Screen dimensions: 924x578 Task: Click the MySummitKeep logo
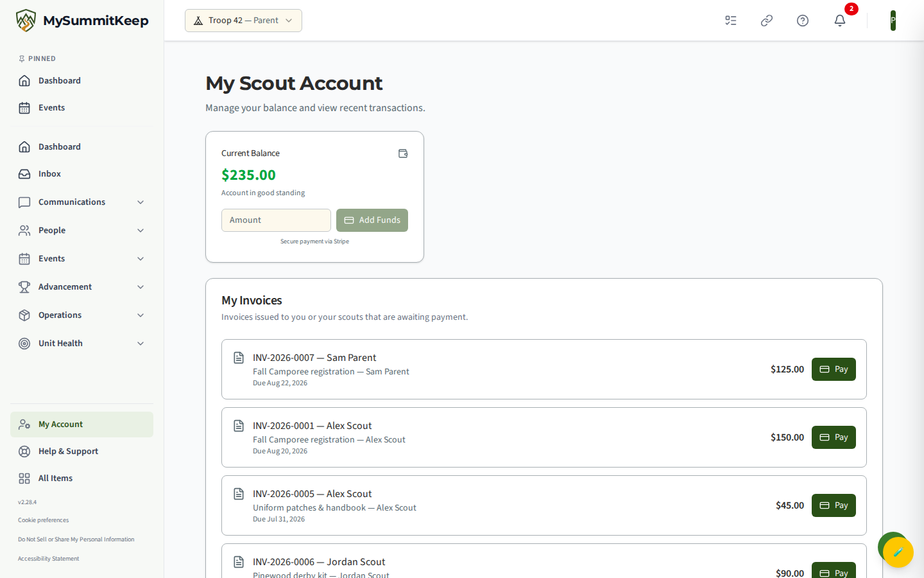pyautogui.click(x=82, y=21)
